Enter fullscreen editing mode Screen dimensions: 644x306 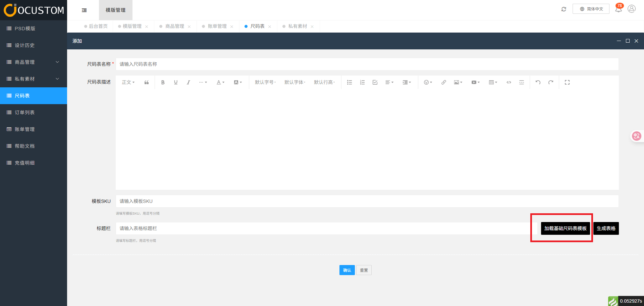(567, 82)
